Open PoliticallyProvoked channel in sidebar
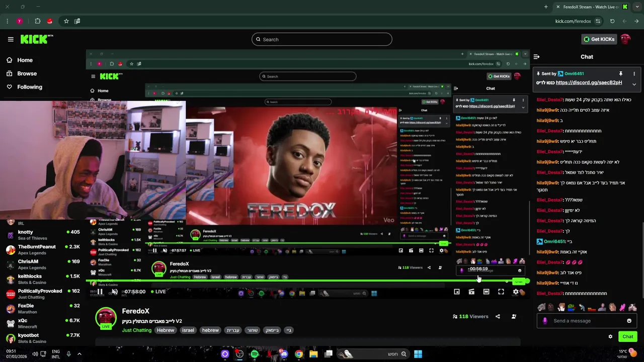 coord(43,294)
